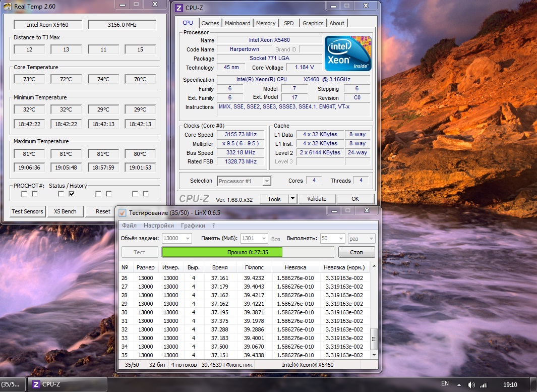
Task: Toggle the very last PROCHOT history checkbox
Action: click(146, 194)
